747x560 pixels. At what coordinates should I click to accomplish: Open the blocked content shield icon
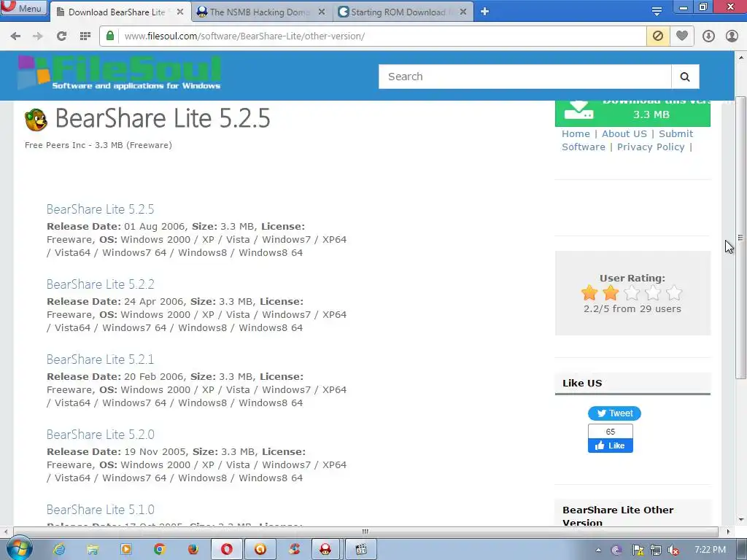[x=658, y=36]
